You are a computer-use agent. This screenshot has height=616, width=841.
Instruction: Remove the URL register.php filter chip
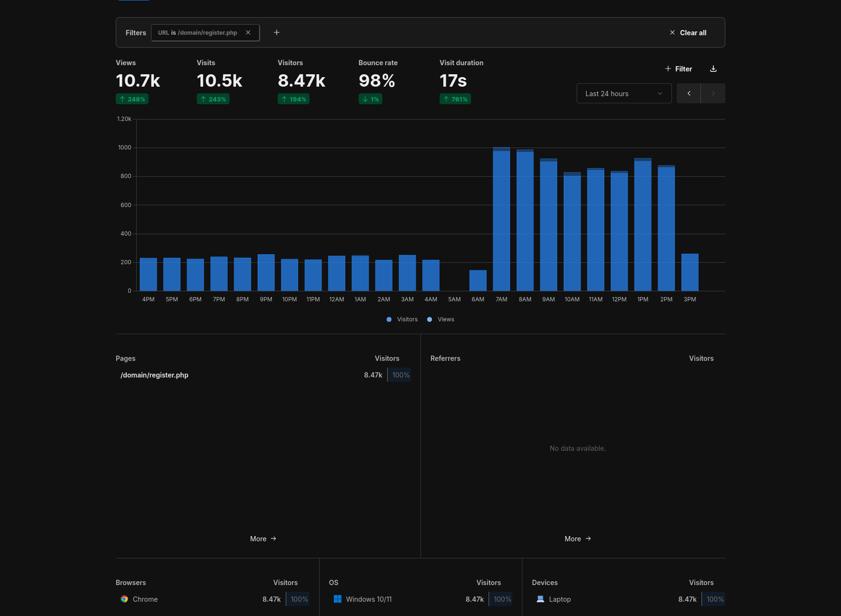click(x=248, y=32)
